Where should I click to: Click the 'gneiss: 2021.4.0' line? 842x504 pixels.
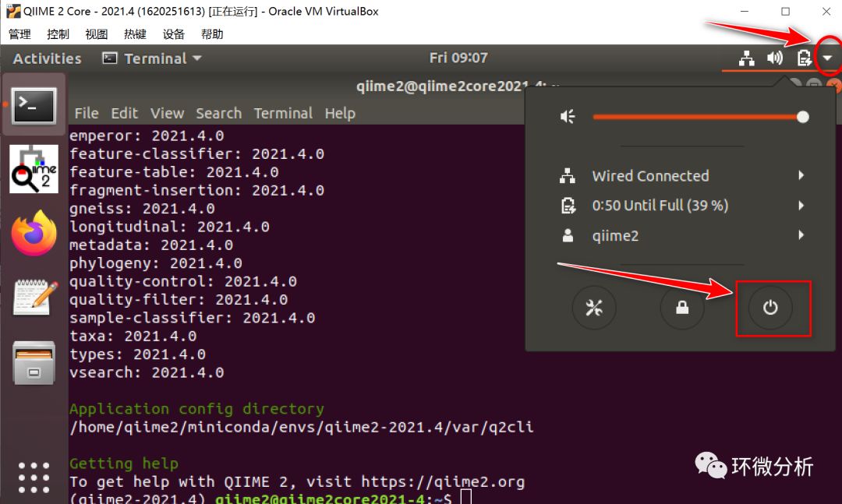pos(143,208)
